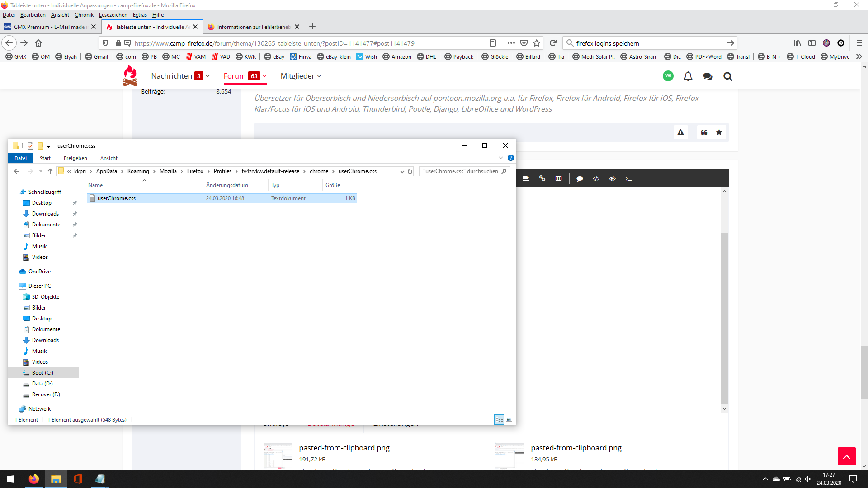Click the userChrome.css search field
Image resolution: width=868 pixels, height=488 pixels.
(461, 171)
